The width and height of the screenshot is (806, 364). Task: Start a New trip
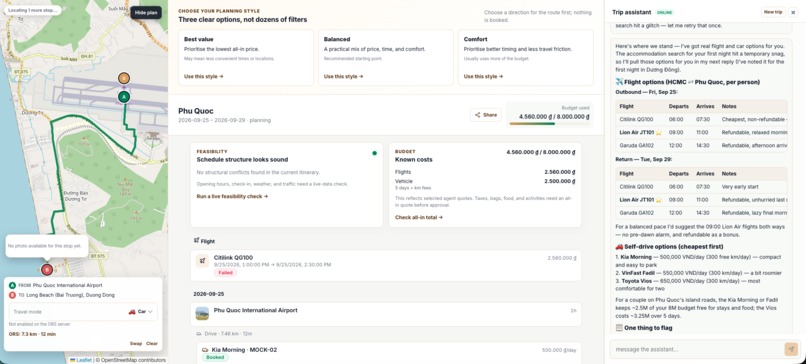coord(773,12)
